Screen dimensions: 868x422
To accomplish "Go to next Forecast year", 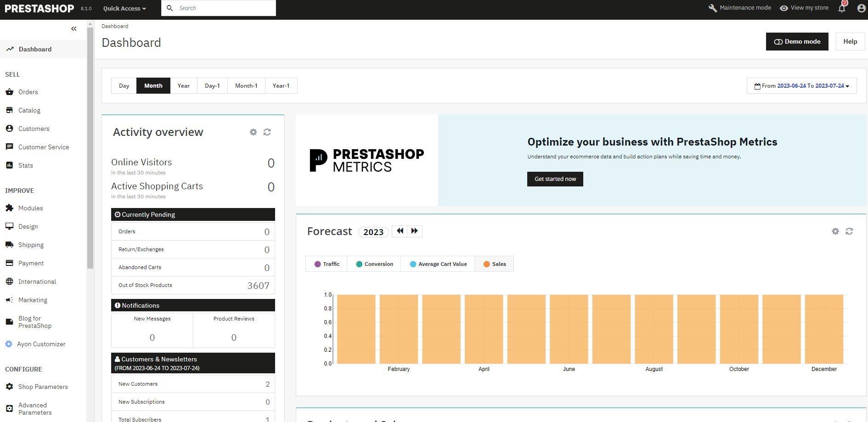I will (x=415, y=231).
